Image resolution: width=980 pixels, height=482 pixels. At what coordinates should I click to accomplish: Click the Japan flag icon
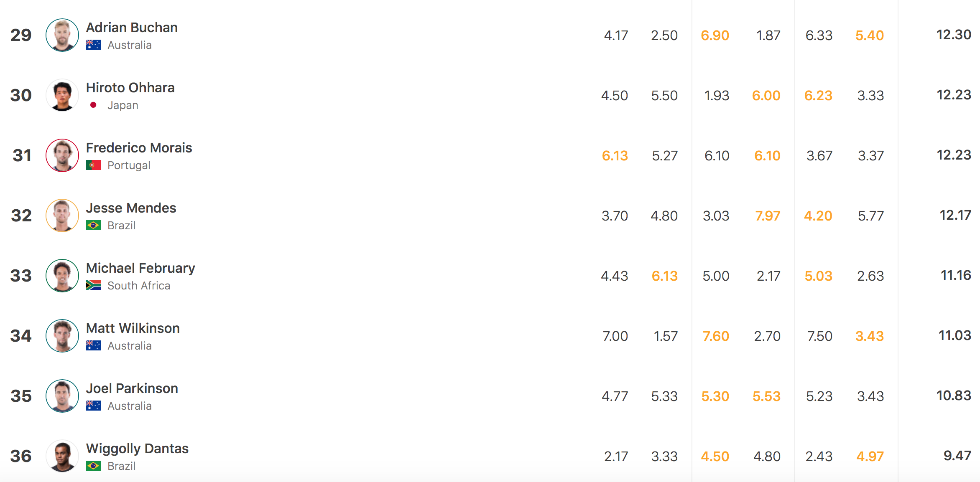pyautogui.click(x=93, y=105)
